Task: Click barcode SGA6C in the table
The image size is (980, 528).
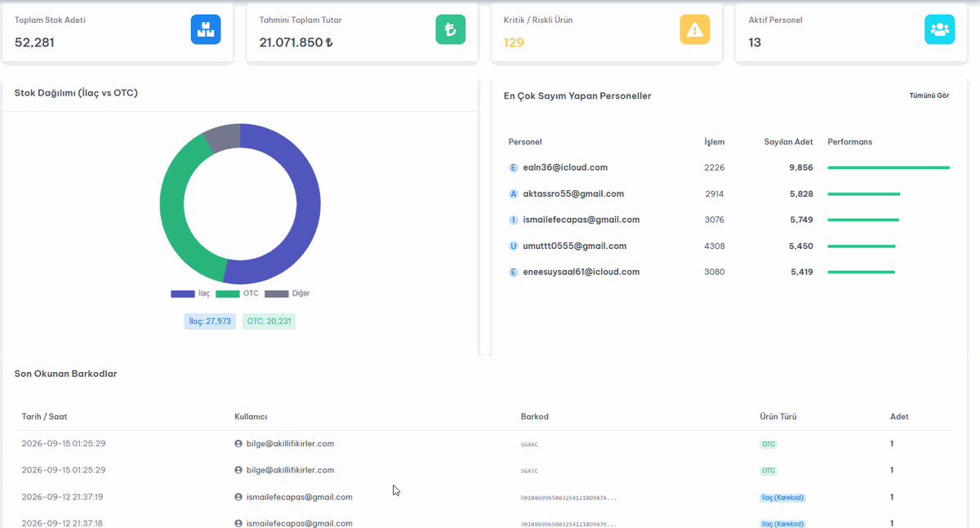Action: [529, 445]
